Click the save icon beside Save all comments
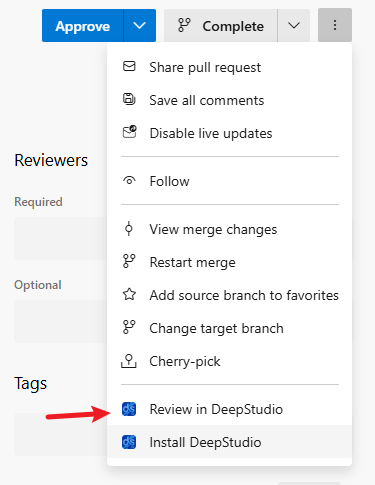Image resolution: width=375 pixels, height=485 pixels. pos(129,99)
